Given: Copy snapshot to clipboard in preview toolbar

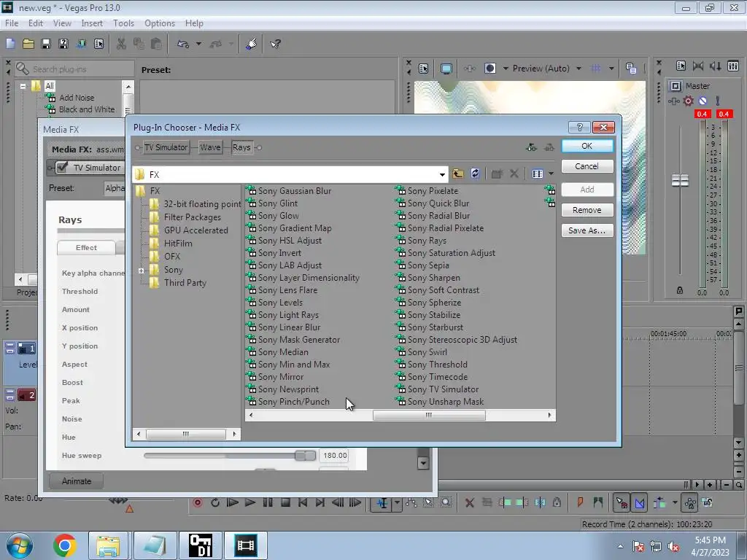Looking at the screenshot, I should [631, 69].
